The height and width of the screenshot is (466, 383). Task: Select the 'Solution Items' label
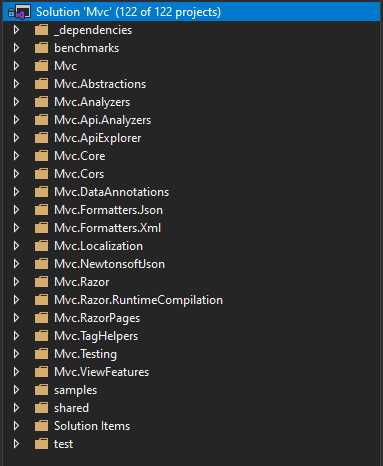(92, 426)
